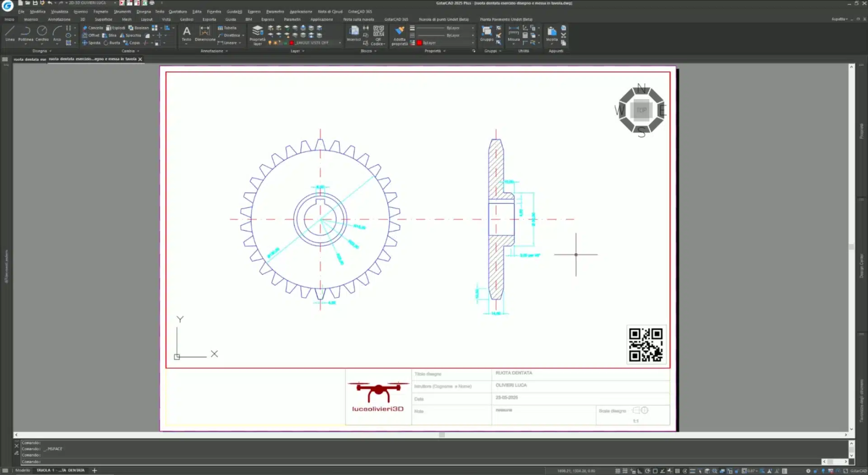Switch to the Modello tab
This screenshot has width=868, height=475.
23,470
